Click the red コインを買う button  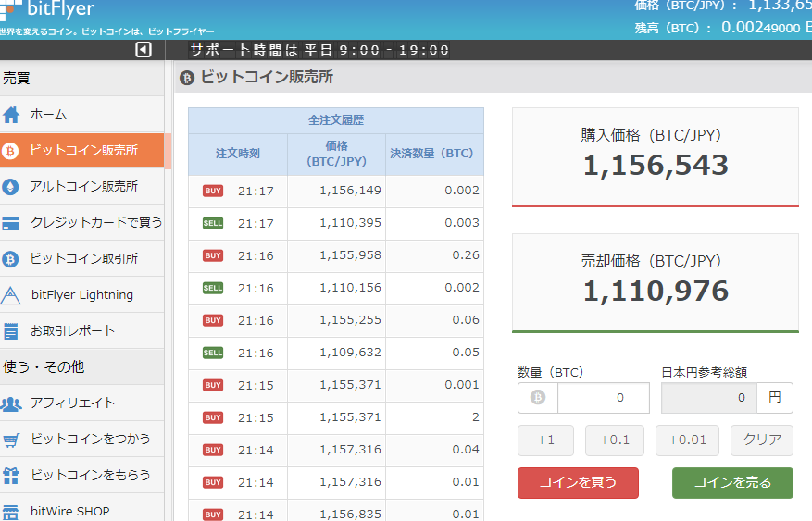pyautogui.click(x=578, y=483)
